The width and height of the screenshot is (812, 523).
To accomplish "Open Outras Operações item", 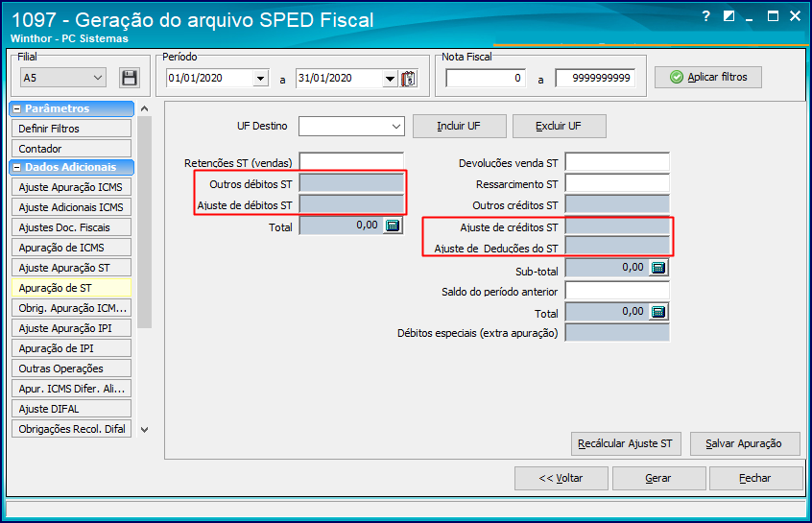I will pos(71,368).
